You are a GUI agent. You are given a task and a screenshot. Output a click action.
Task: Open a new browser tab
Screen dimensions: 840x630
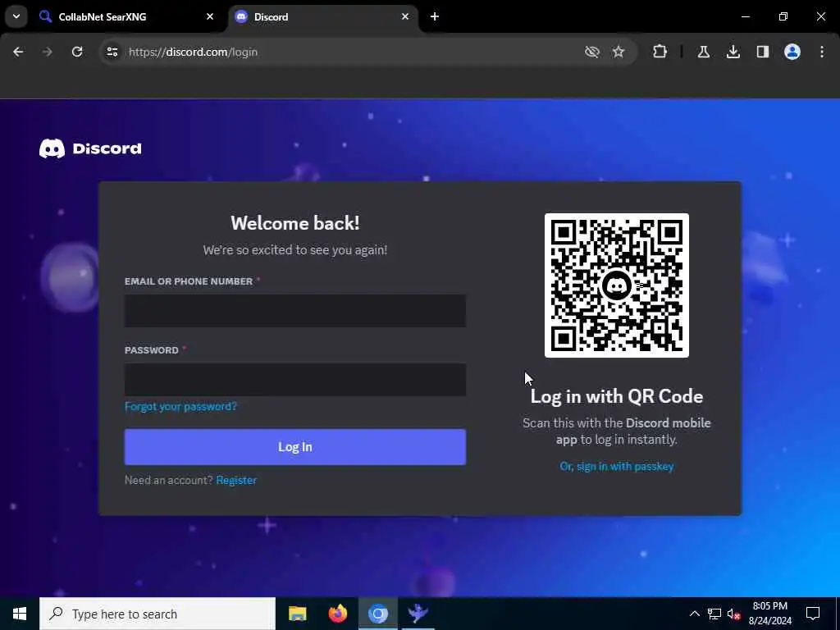pos(435,16)
